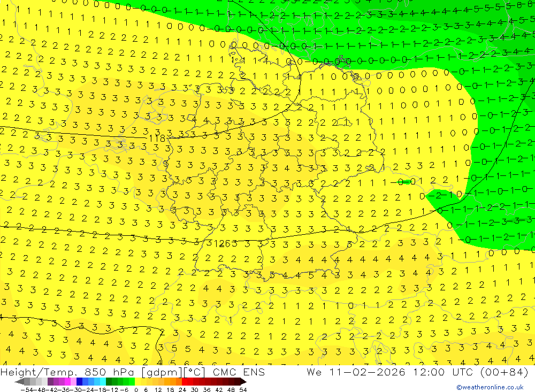Click the '54' legend scale value
The height and width of the screenshot is (392, 535).
(243, 390)
